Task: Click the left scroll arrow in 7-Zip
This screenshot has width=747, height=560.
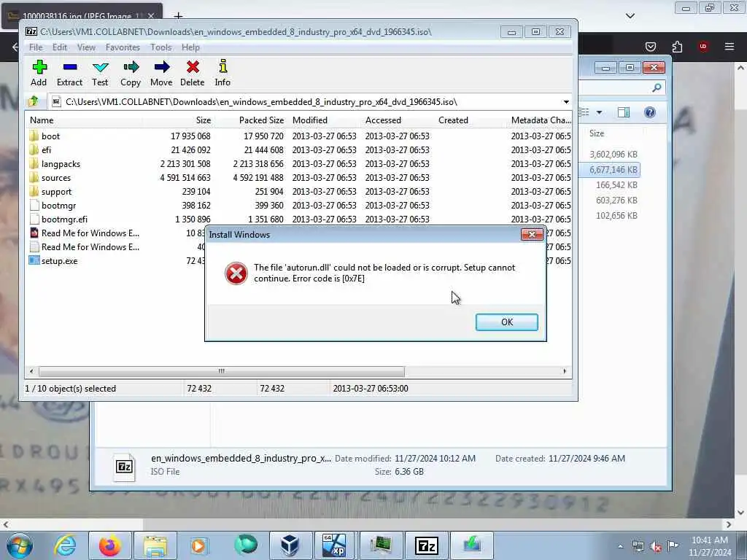Action: coord(31,371)
